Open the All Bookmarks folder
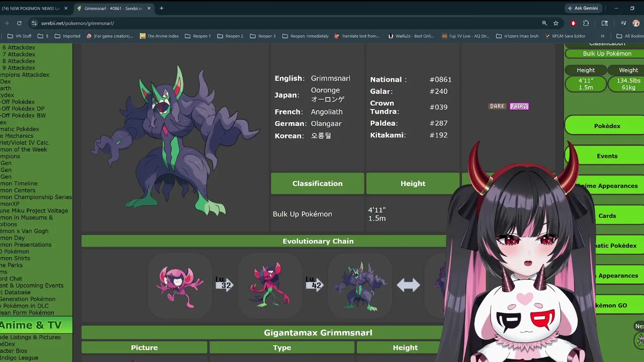 [630, 36]
